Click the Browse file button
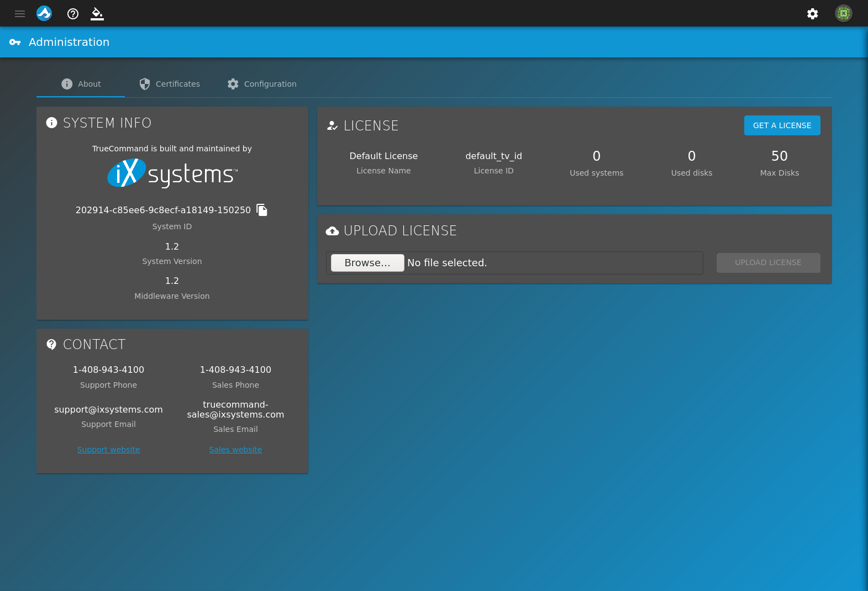This screenshot has width=868, height=591. pos(367,263)
